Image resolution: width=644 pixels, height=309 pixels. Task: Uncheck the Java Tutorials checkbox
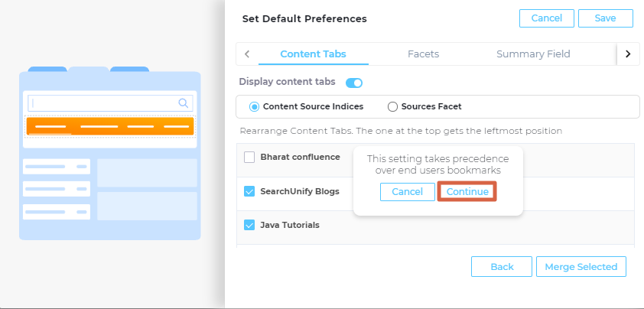pos(249,225)
